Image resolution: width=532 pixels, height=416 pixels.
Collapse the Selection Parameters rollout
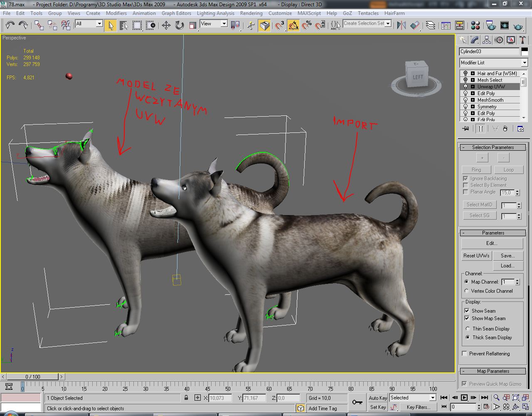pyautogui.click(x=493, y=147)
